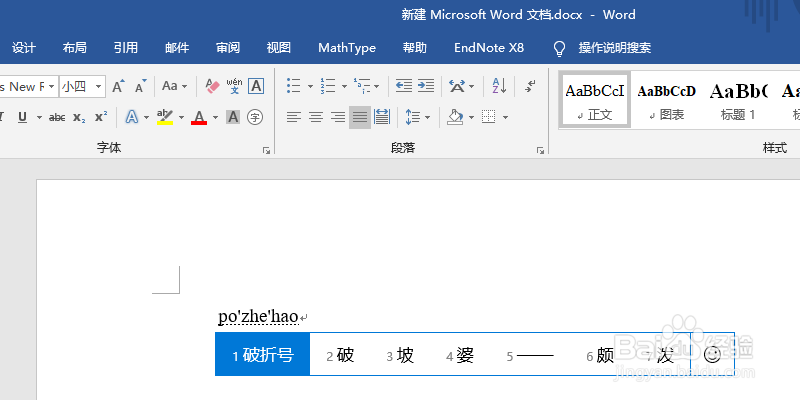The height and width of the screenshot is (400, 800).
Task: Align text to the left
Action: coord(293,117)
